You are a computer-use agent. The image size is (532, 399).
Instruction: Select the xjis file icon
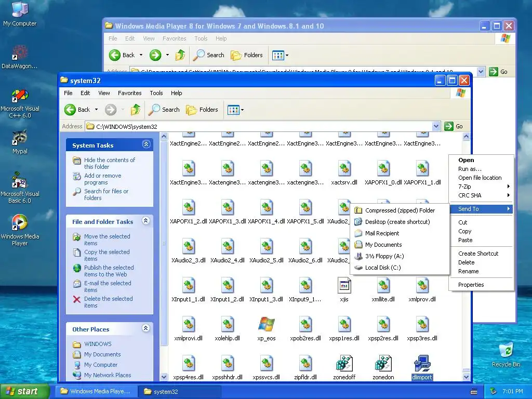pyautogui.click(x=344, y=285)
